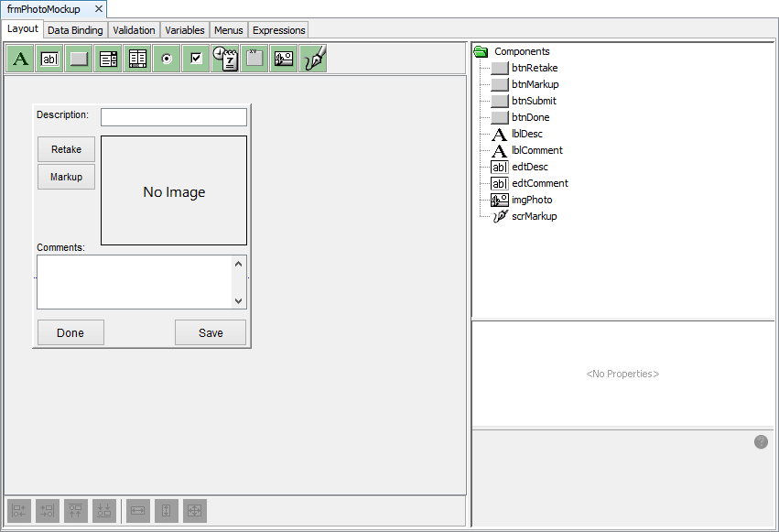Viewport: 779px width, 532px height.
Task: Click the Comments box down scroll arrow
Action: coord(239,300)
